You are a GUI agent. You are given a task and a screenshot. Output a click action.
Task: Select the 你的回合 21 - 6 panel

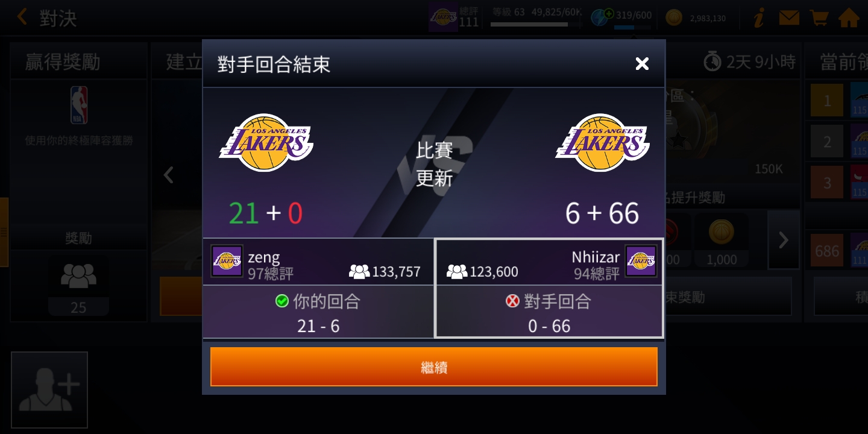(x=318, y=312)
